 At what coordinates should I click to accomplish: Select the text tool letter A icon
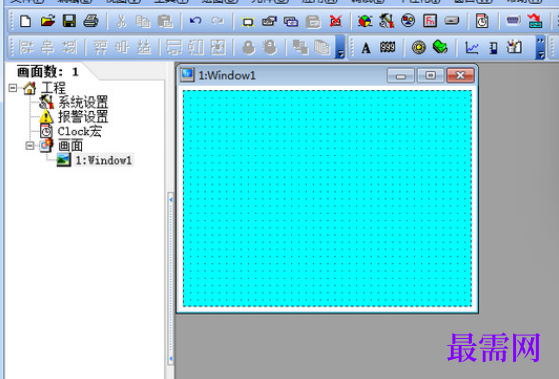[366, 48]
